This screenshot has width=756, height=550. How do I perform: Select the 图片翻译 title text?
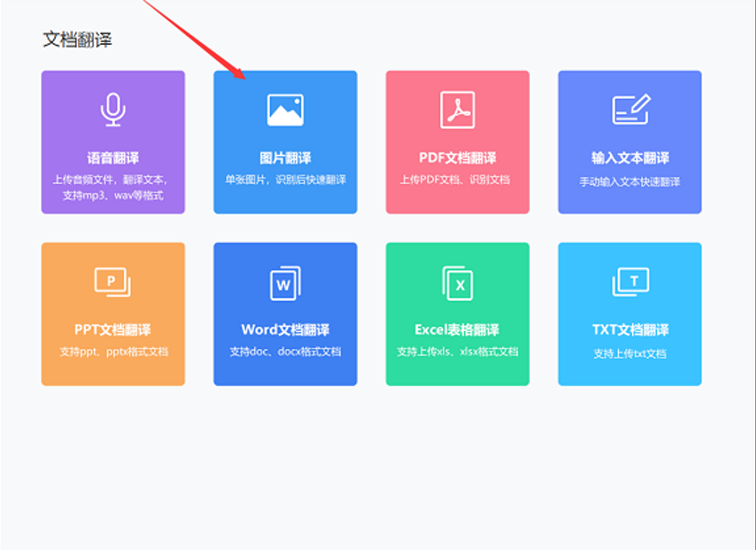(x=285, y=158)
